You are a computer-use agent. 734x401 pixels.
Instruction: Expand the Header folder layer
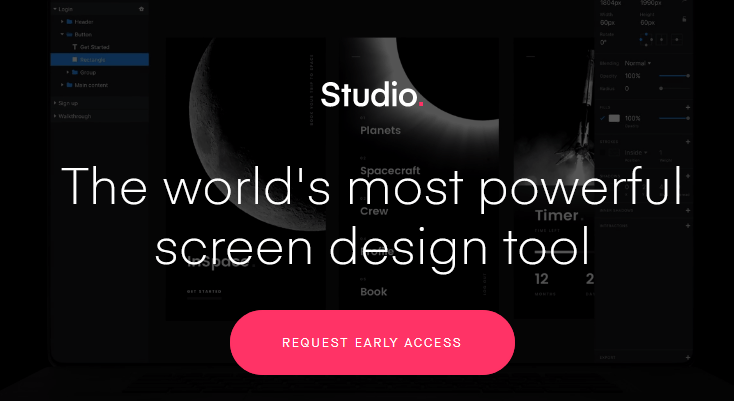62,22
